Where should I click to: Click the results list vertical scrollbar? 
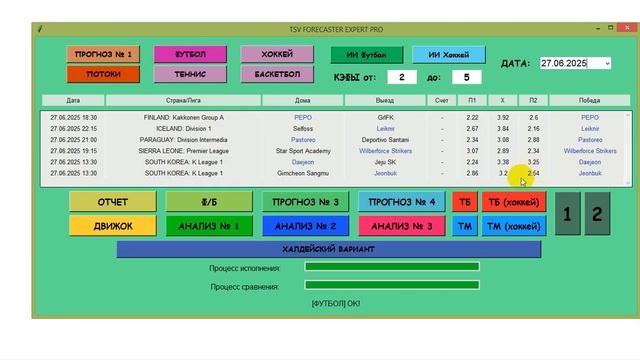click(x=628, y=149)
